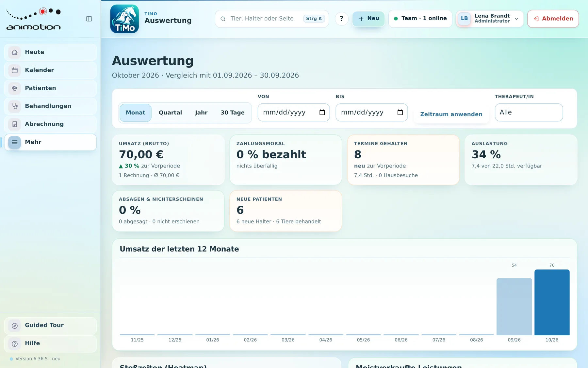588x368 pixels.
Task: Click the Neu create button
Action: tap(368, 19)
